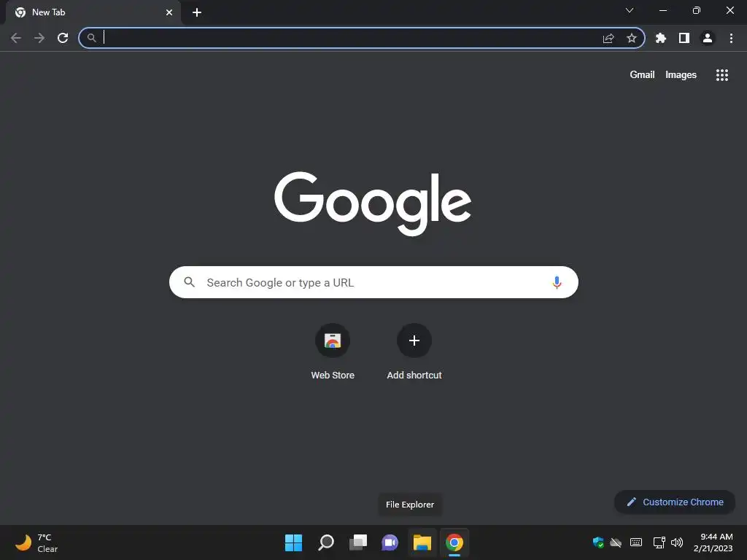Focus the Google search box
This screenshot has width=747, height=560.
[x=373, y=282]
